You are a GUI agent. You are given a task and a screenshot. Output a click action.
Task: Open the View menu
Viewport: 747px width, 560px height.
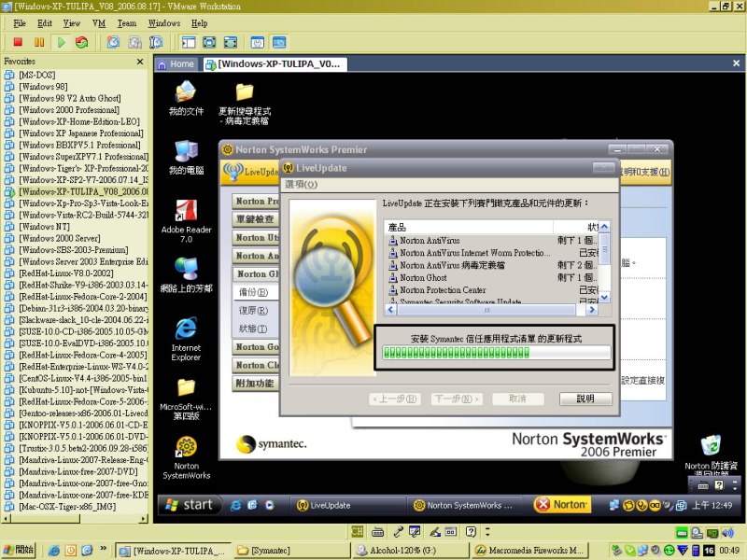[x=72, y=23]
